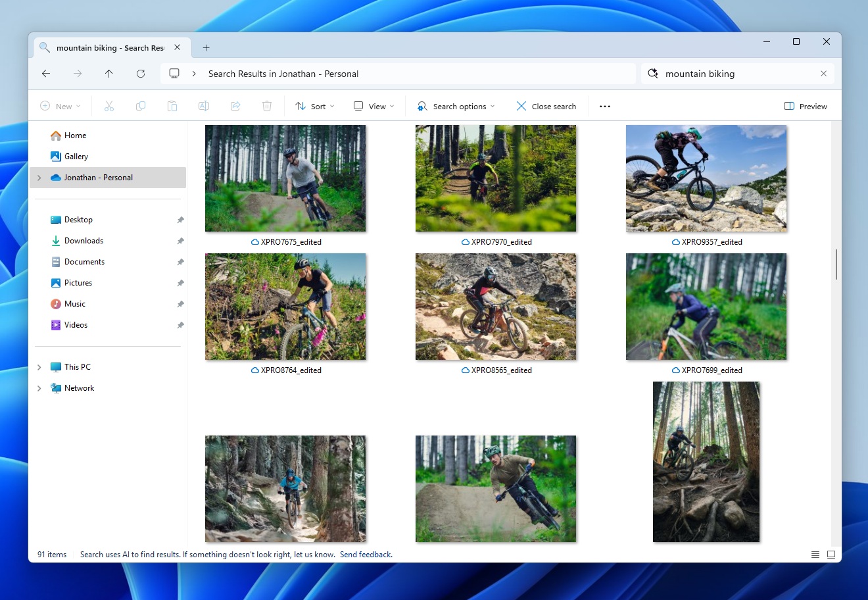
Task: Open the Sort dropdown
Action: pyautogui.click(x=314, y=106)
